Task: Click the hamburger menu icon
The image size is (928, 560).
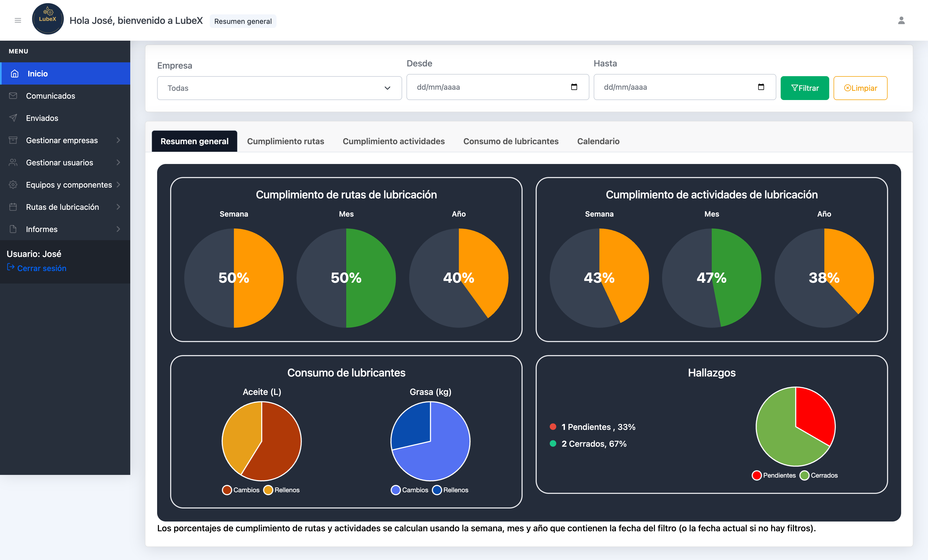Action: [x=18, y=20]
